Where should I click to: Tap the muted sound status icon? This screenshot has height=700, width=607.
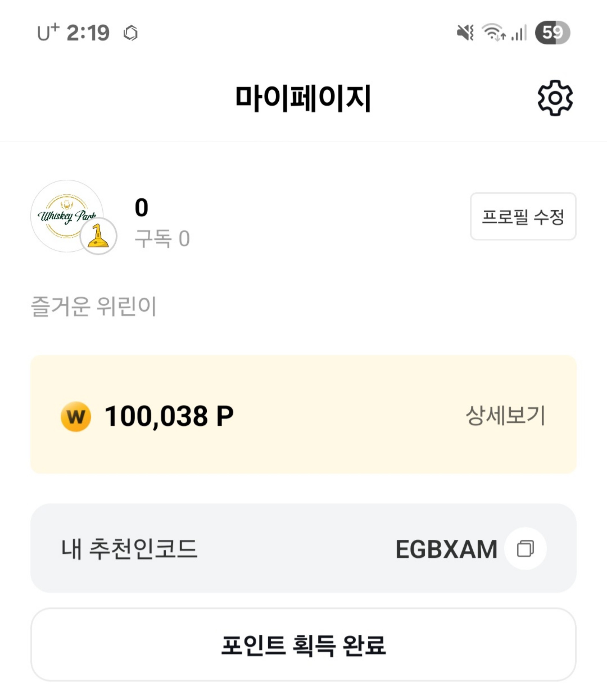click(x=465, y=33)
